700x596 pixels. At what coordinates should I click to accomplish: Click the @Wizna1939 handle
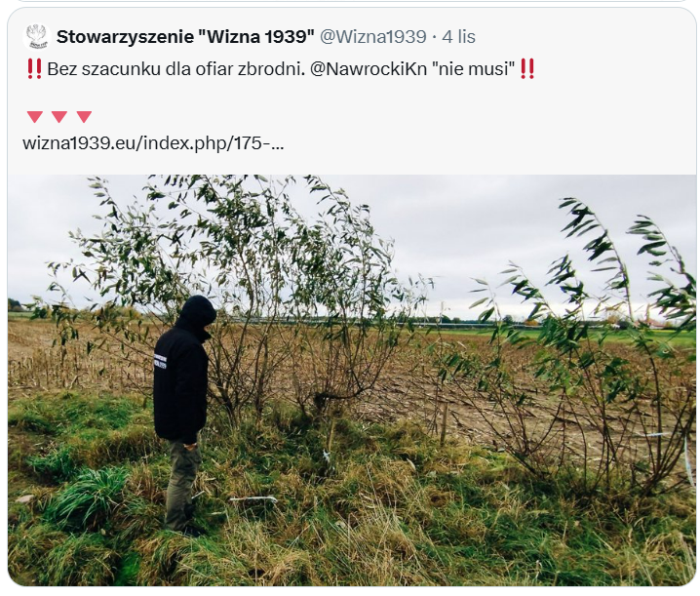click(x=373, y=37)
